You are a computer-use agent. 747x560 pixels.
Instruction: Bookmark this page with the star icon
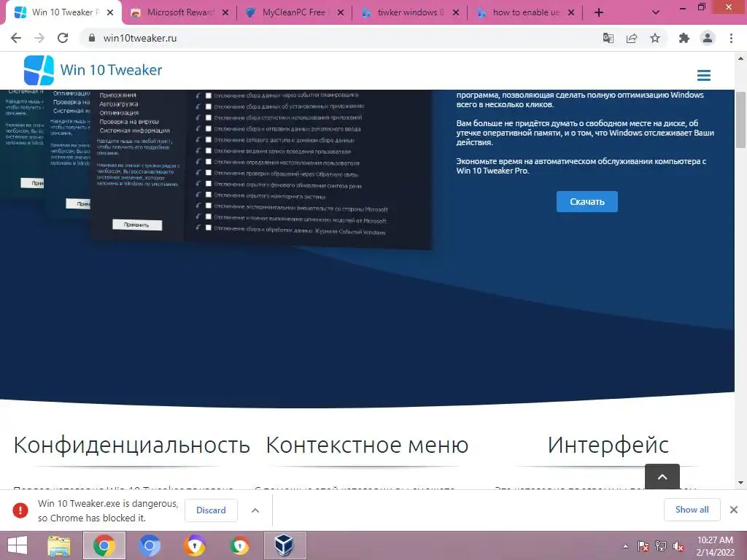tap(655, 38)
